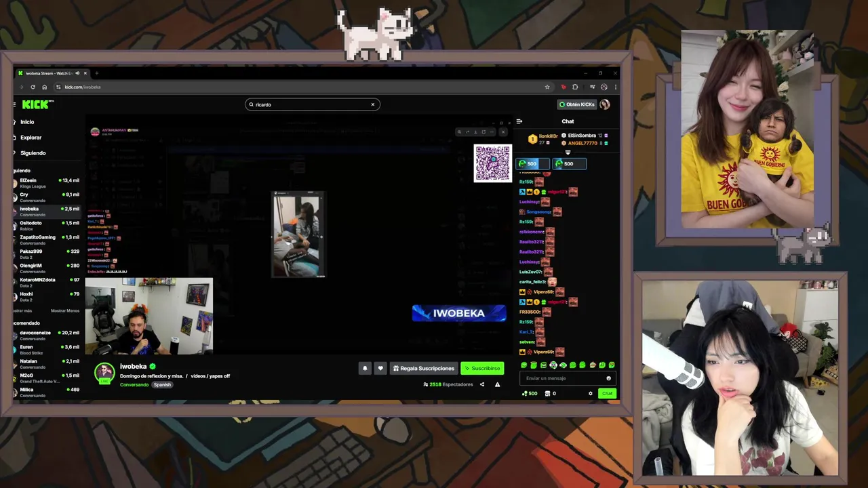Screen dimensions: 868x488
Task: Open the Kick logo home link
Action: click(x=37, y=104)
